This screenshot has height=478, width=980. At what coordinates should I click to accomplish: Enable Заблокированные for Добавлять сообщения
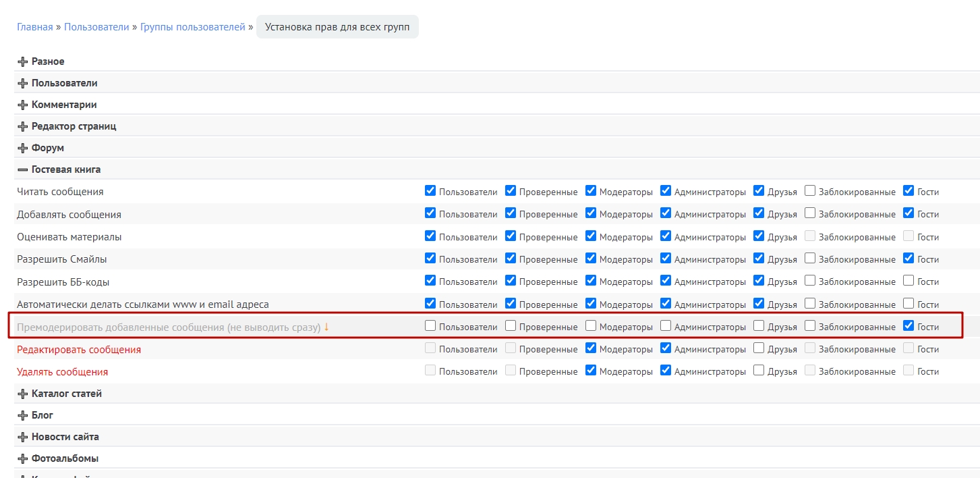(x=810, y=213)
